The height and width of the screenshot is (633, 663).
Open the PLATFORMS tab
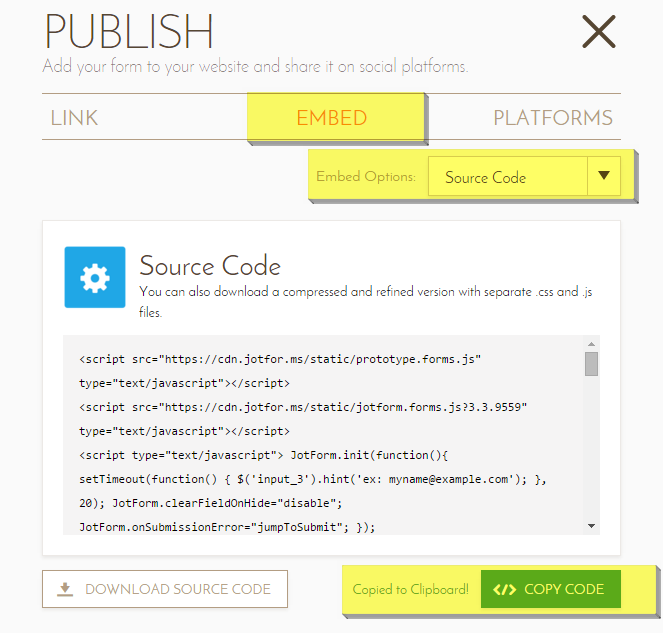pos(552,118)
